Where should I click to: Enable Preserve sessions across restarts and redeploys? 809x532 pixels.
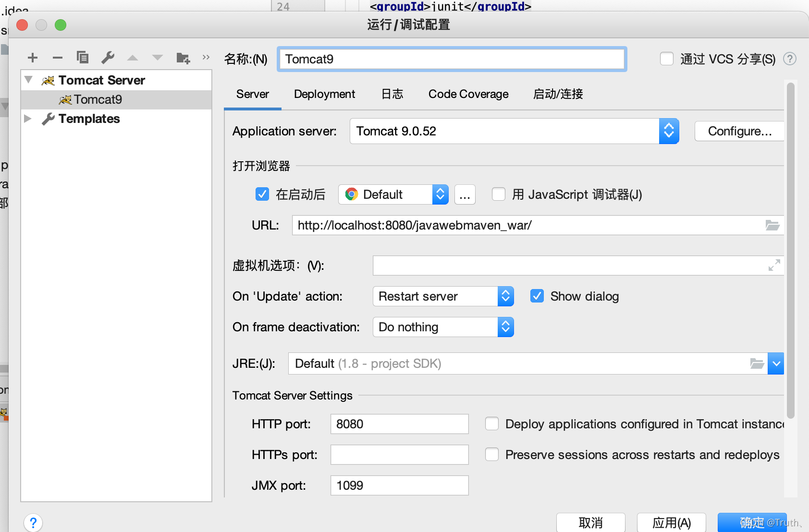[x=492, y=454]
